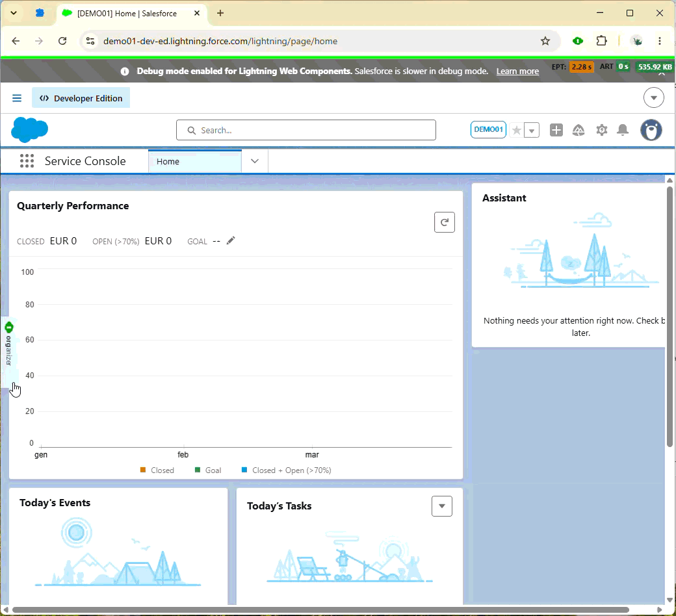The image size is (676, 616).
Task: Bookmark this page star in address bar
Action: (x=545, y=41)
